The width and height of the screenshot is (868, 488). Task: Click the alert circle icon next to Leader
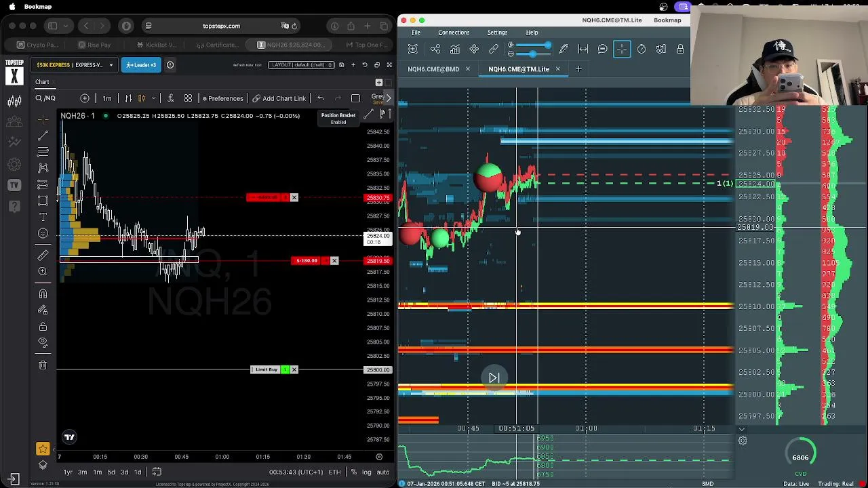[x=170, y=65]
